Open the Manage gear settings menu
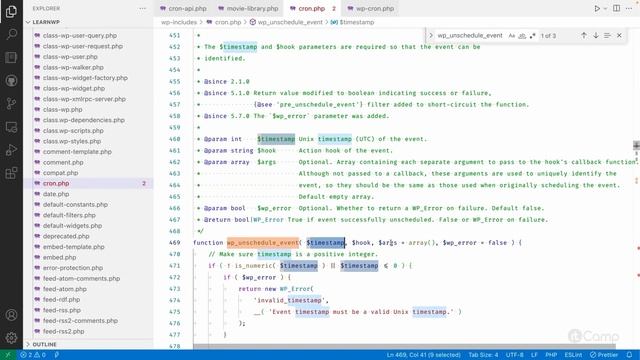This screenshot has height=360, width=640. coord(11,338)
